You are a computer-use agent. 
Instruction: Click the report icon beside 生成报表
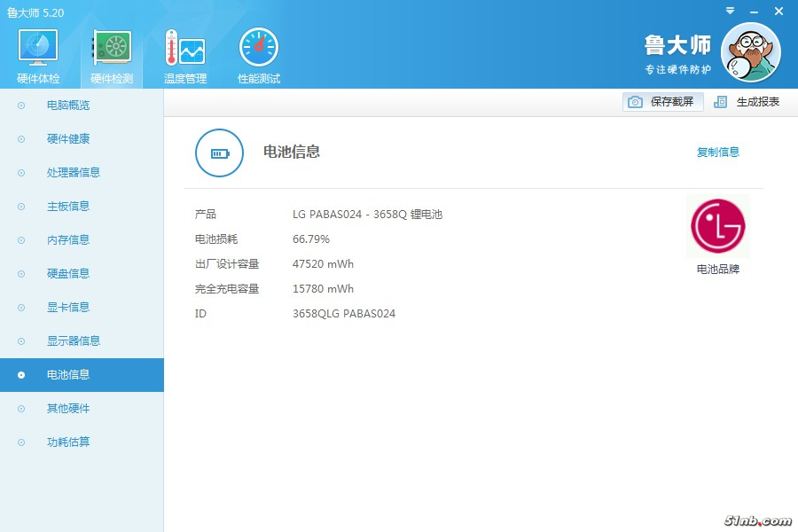[721, 102]
